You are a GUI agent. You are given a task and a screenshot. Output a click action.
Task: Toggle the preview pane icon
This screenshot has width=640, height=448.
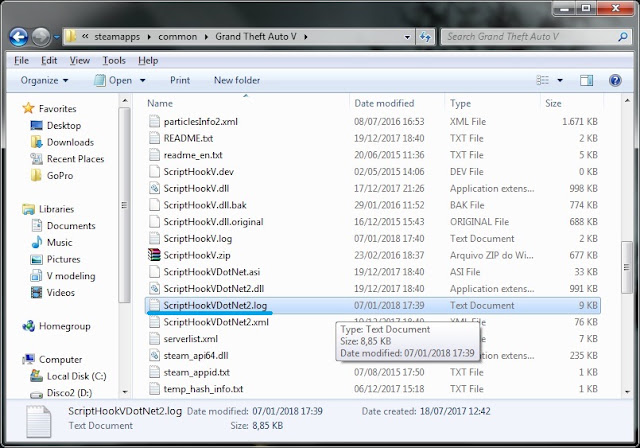click(x=587, y=80)
